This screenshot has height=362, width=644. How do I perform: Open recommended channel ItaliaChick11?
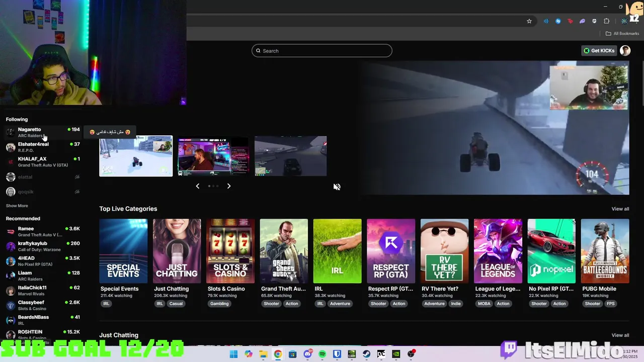(43, 291)
